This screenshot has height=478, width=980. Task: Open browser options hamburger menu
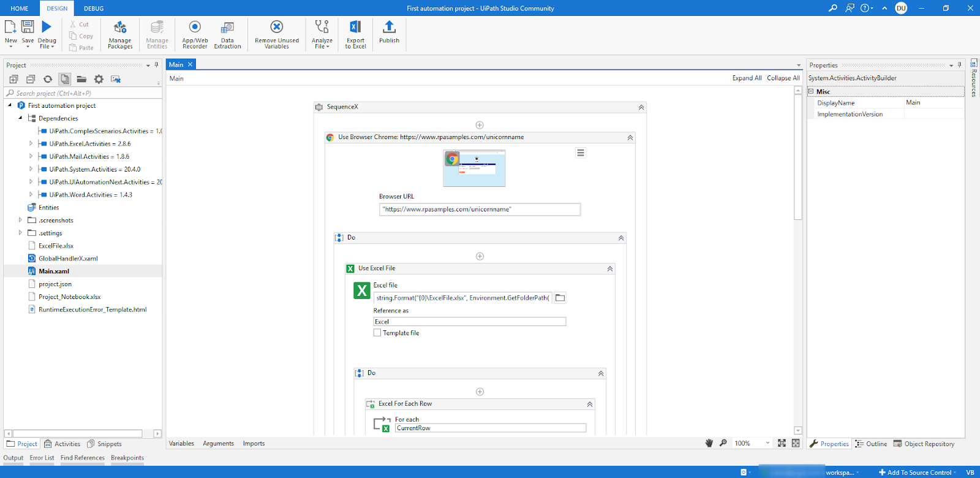point(581,153)
